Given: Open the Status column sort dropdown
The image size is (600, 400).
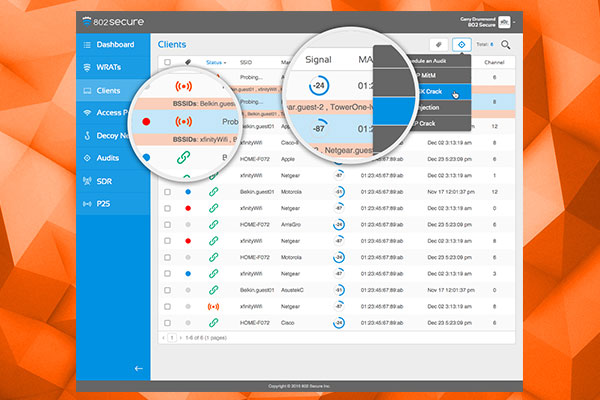Looking at the screenshot, I should click(216, 62).
